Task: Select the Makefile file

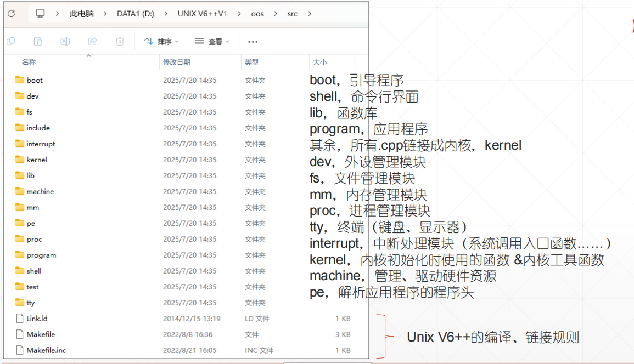Action: click(x=40, y=334)
